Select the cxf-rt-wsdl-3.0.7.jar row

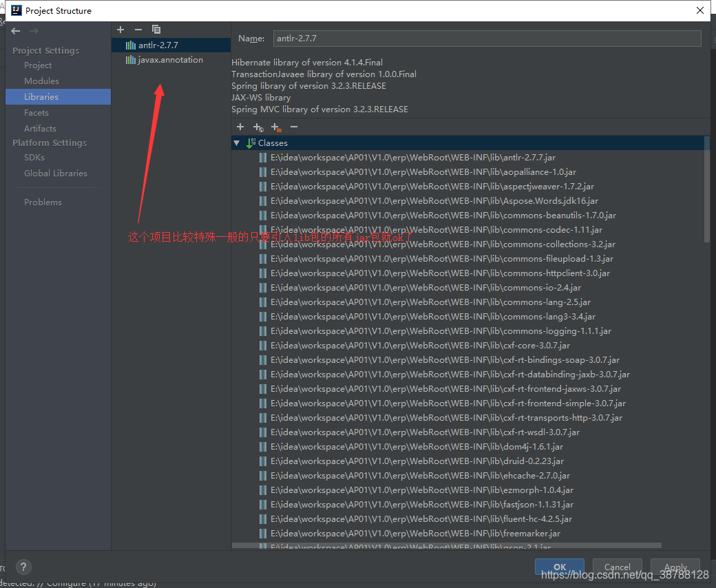coord(467,432)
